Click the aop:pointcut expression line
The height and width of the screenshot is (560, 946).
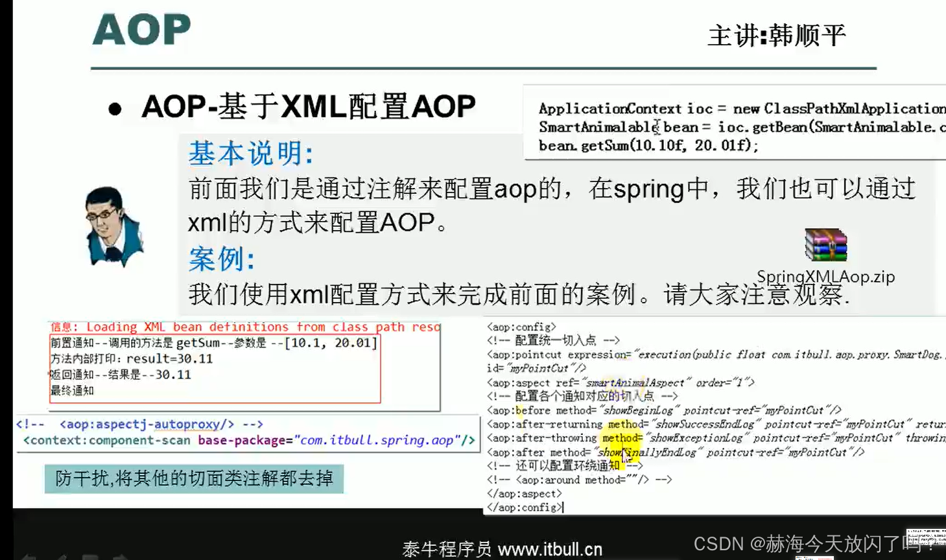pyautogui.click(x=716, y=355)
